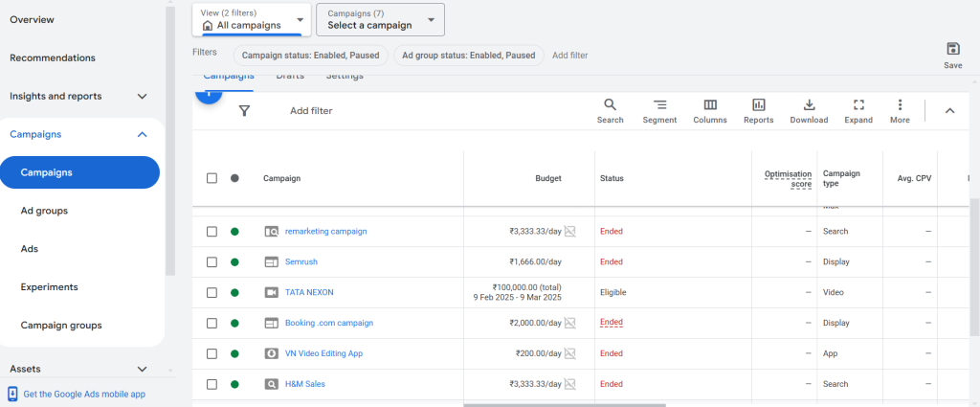Viewport: 980px width, 407px height.
Task: Open the H&M Sales campaign link
Action: click(305, 384)
